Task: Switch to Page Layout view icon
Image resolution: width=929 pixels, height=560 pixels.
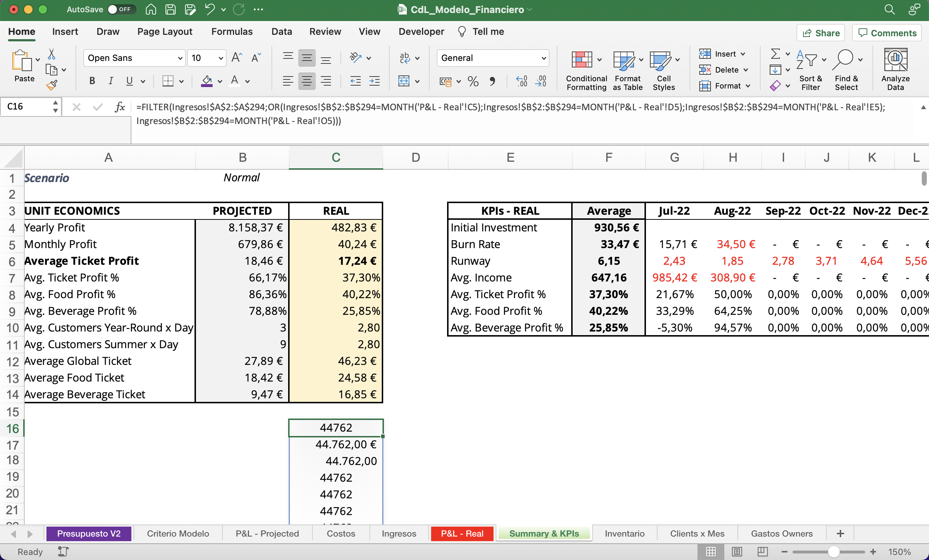Action: coord(737,552)
